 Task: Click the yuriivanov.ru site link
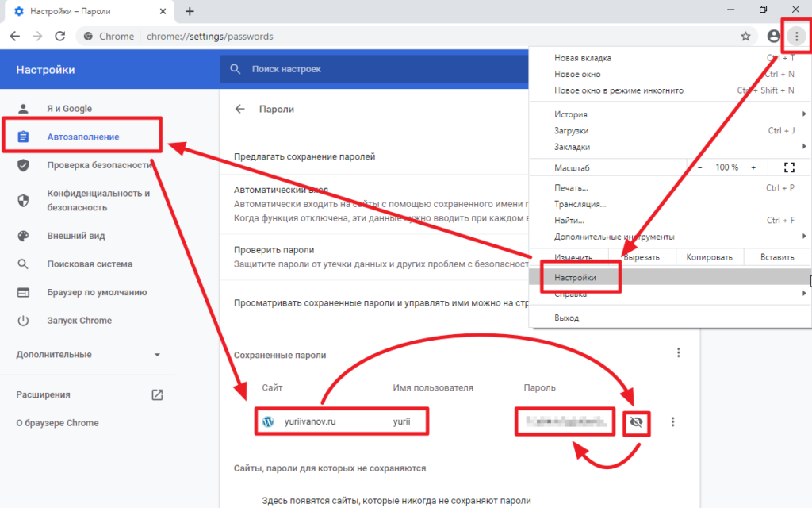click(310, 422)
